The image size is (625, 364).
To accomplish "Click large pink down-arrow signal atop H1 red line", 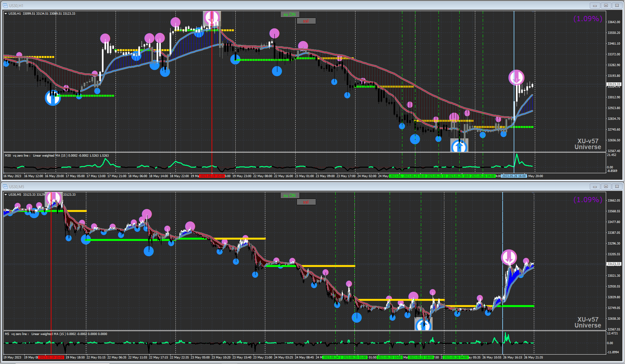I will [x=212, y=18].
